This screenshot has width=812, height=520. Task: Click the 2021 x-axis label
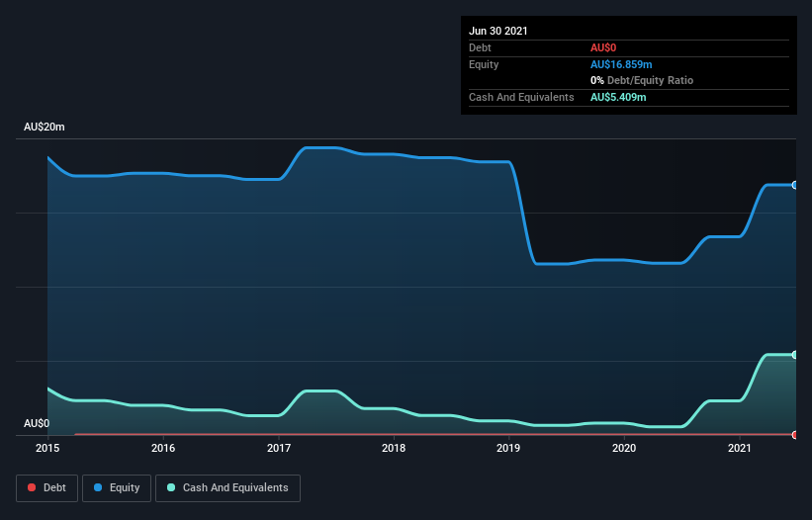pyautogui.click(x=740, y=448)
